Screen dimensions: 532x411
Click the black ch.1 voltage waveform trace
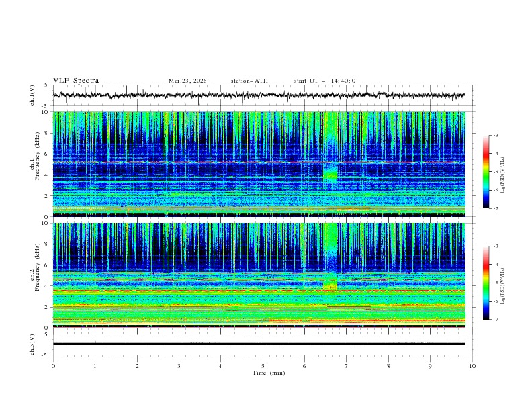coord(259,95)
